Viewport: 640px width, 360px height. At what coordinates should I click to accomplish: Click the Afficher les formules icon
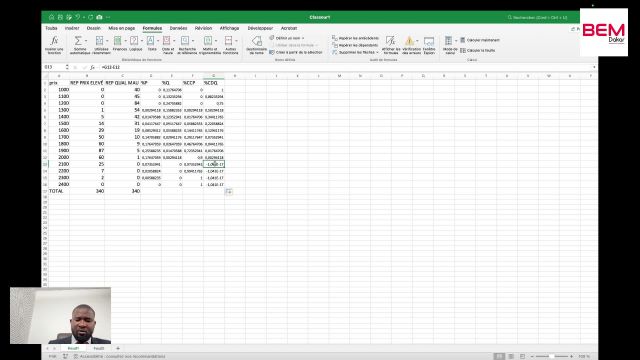tap(391, 41)
